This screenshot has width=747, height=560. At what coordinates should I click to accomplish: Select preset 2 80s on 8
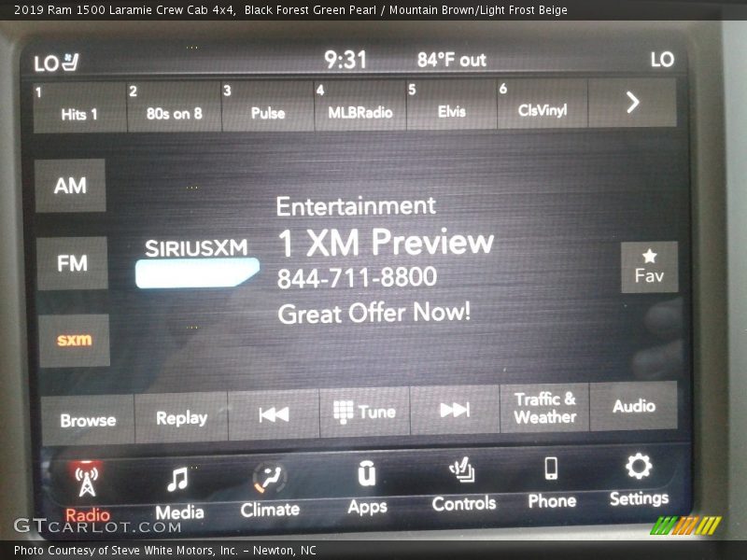174,105
